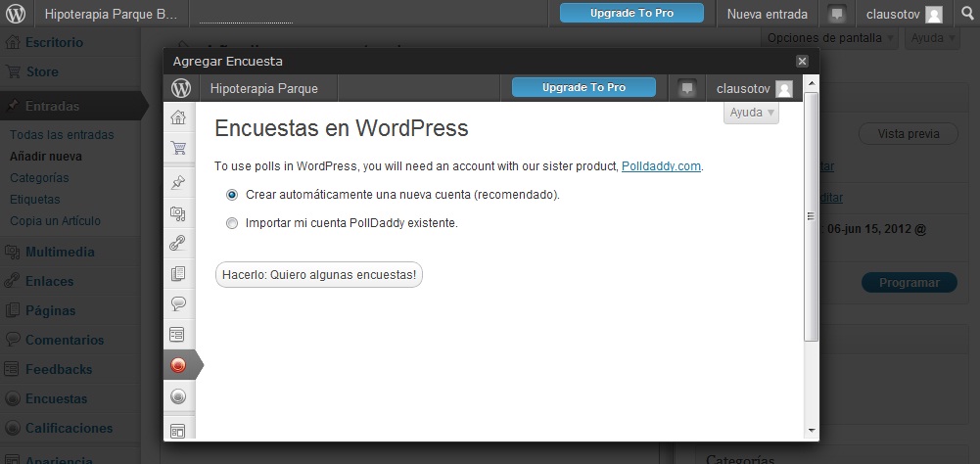Click the Posts pushpin icon in dialog sidebar
The image size is (980, 464).
178,182
